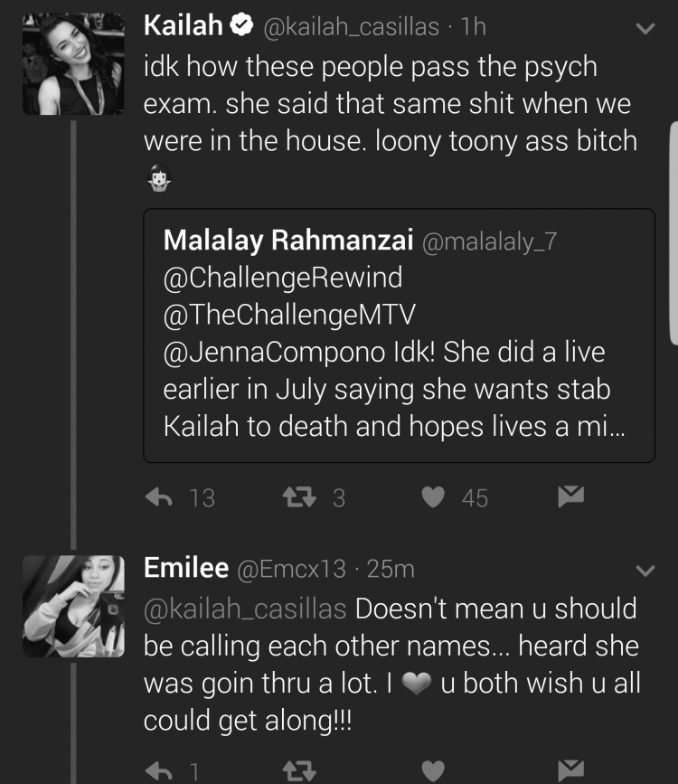
Task: Retweet Emilee's tweet
Action: point(299,771)
